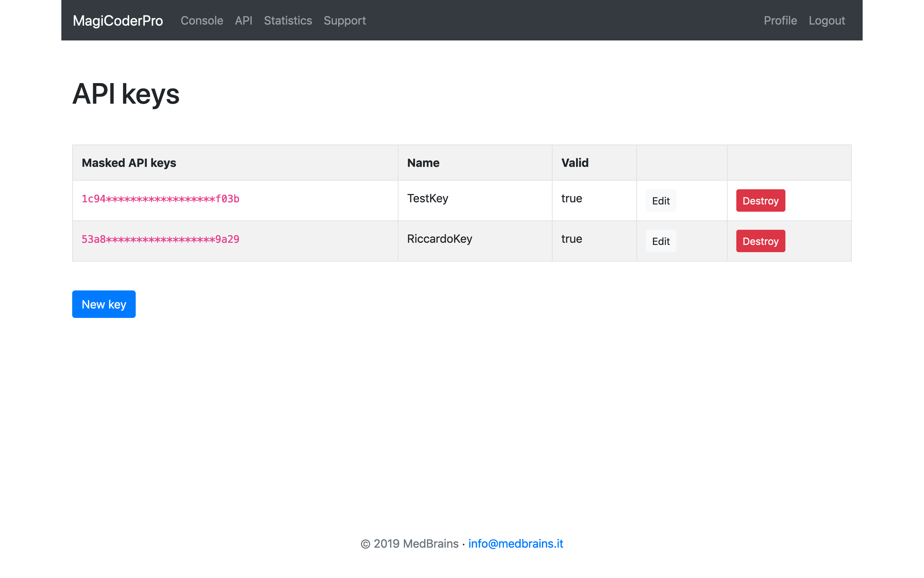Image resolution: width=924 pixels, height=578 pixels.
Task: Click the true value in RiccardoKey row
Action: 571,239
